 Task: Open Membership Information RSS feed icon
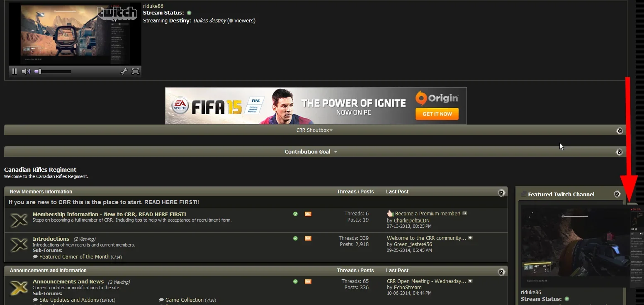pos(308,214)
